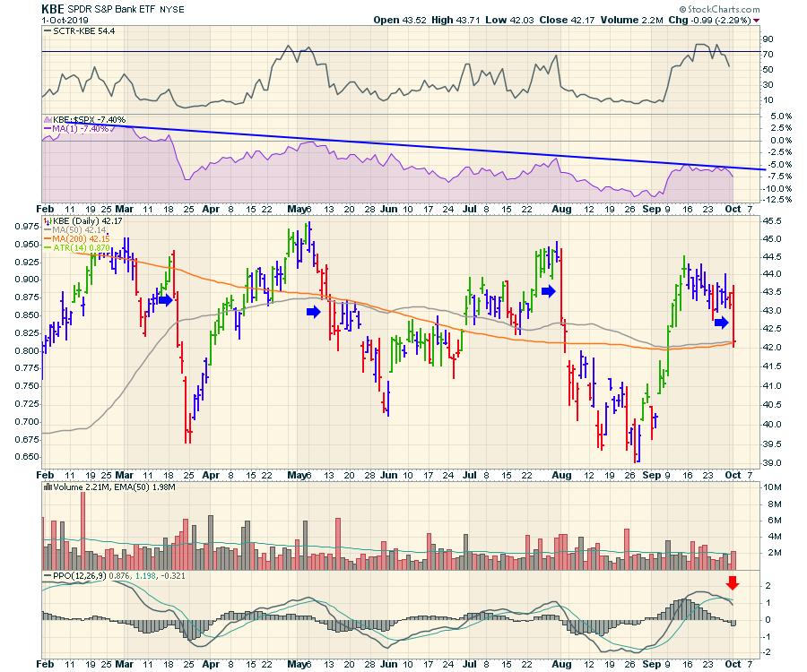Click the Close 42.17 value in header
Viewport: 807px width, 672px height.
coord(568,20)
